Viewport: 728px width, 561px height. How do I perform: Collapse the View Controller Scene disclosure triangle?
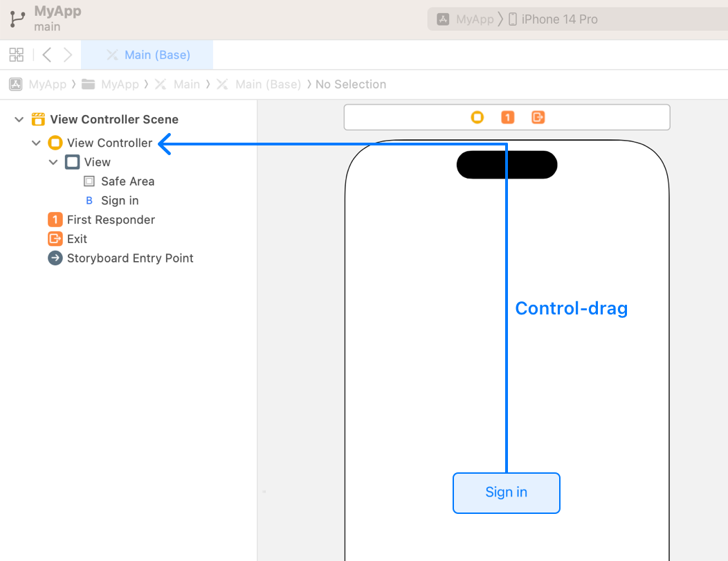18,118
